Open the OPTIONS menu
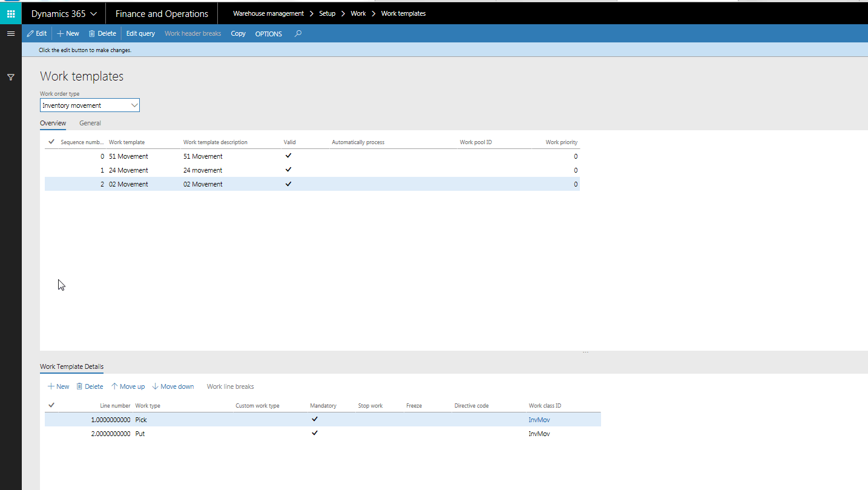Screen dimensions: 868x490 click(x=268, y=34)
